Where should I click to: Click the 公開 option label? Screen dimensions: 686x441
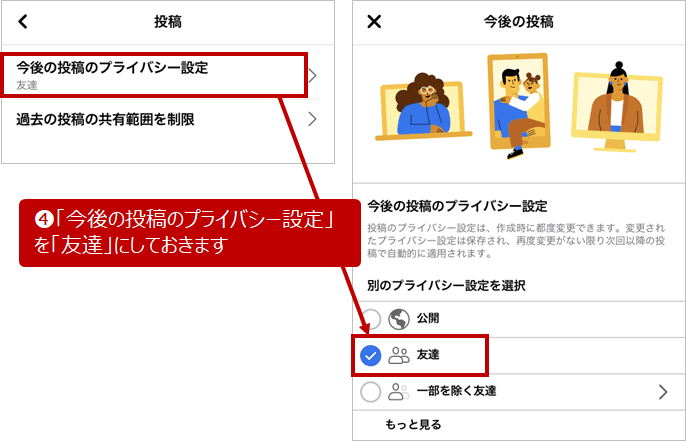pyautogui.click(x=428, y=318)
